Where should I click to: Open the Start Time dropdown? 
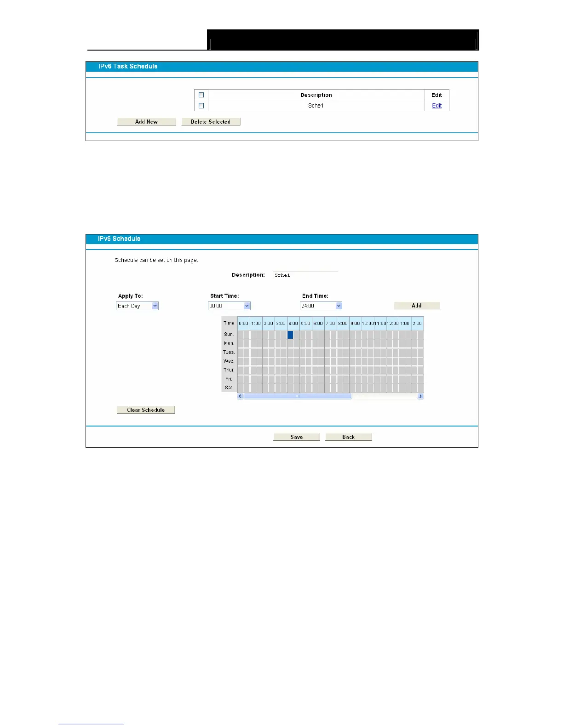pyautogui.click(x=229, y=306)
